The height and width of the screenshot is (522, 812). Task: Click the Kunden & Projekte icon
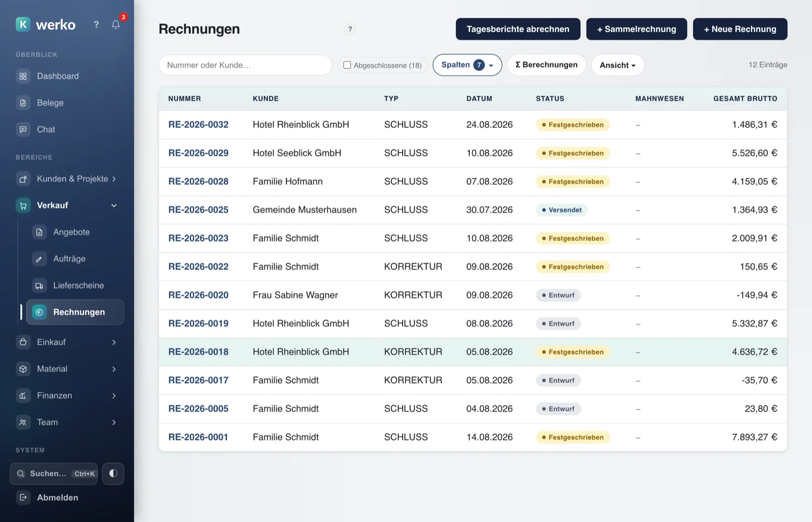(x=23, y=179)
